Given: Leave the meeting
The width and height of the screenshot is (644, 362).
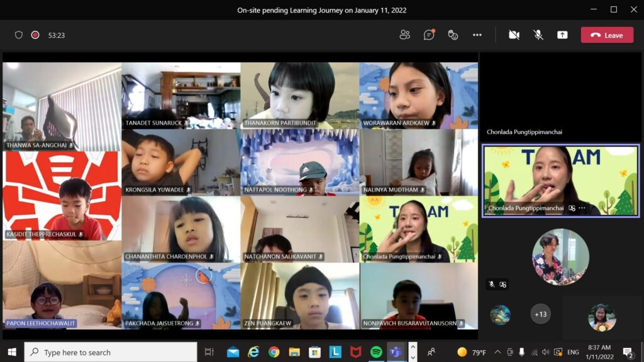Looking at the screenshot, I should click(x=607, y=35).
